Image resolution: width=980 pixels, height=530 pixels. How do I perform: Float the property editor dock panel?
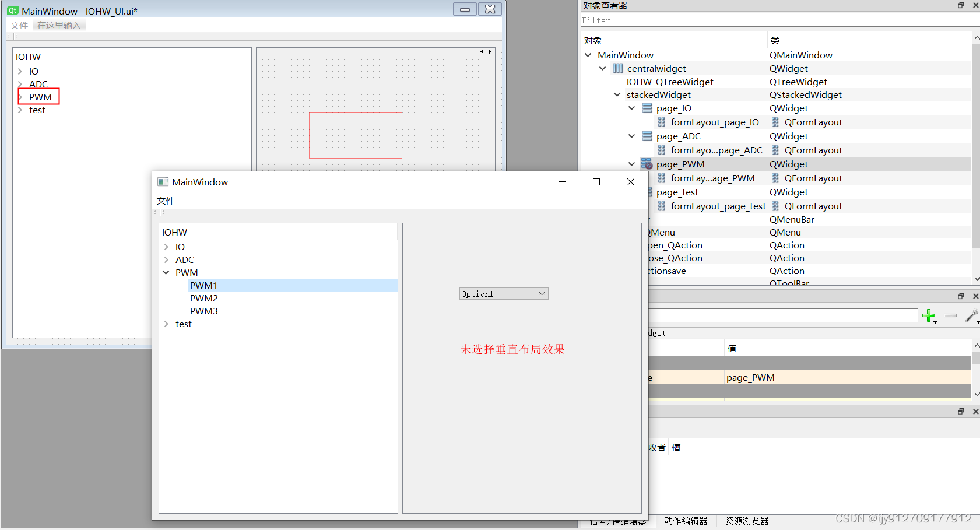pyautogui.click(x=961, y=296)
